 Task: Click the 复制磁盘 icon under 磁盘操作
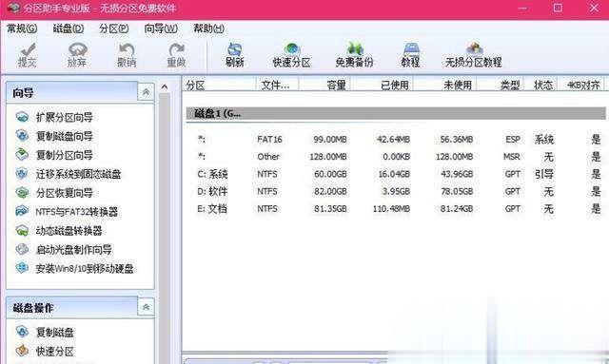pyautogui.click(x=22, y=332)
